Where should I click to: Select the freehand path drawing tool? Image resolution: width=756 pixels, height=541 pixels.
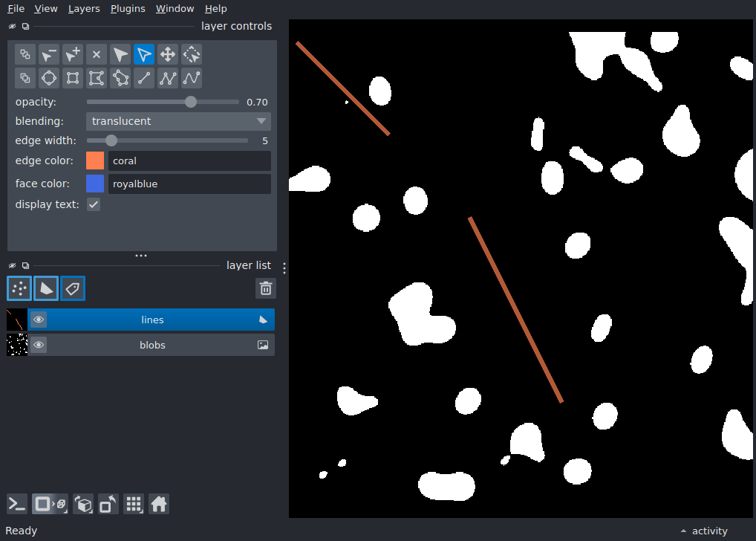(x=192, y=78)
